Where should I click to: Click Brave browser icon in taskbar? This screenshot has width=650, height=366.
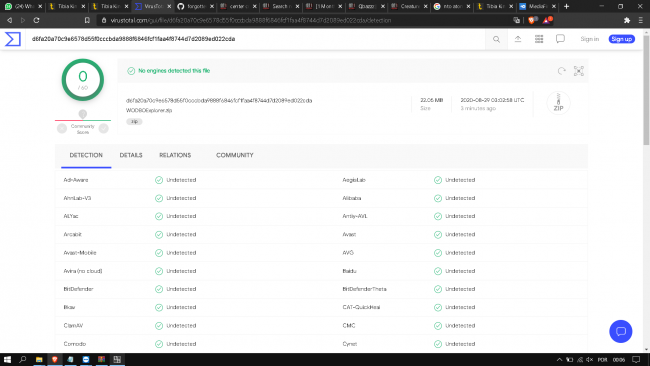54,359
